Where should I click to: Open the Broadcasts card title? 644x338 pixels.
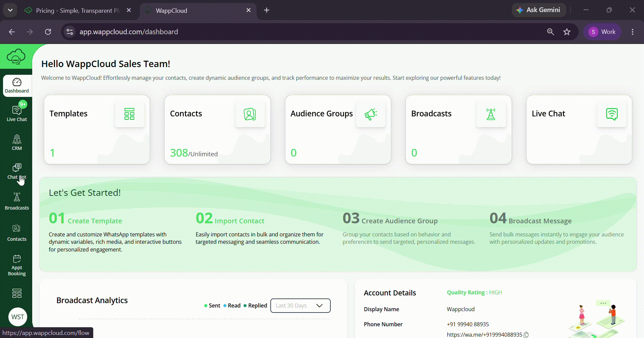click(x=431, y=114)
